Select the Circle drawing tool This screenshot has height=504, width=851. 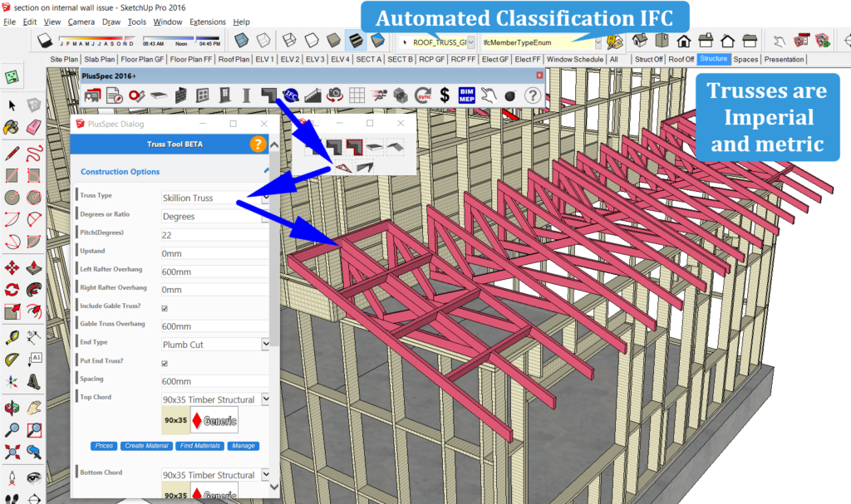click(12, 197)
